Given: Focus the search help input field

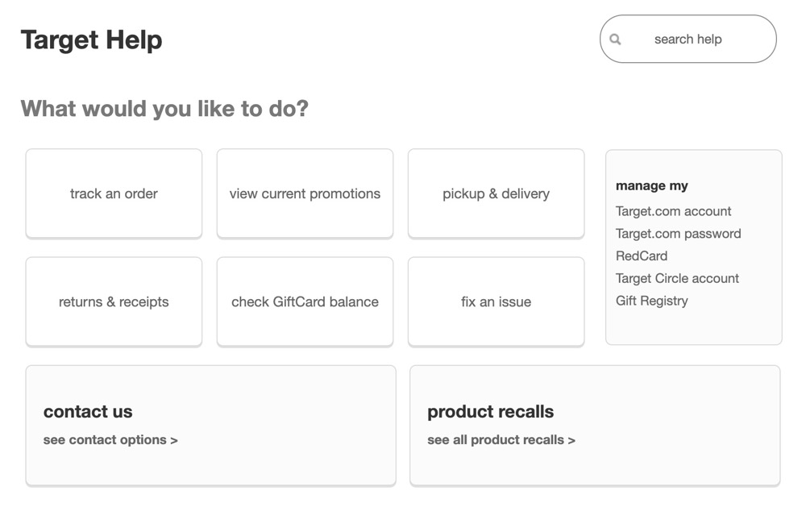Looking at the screenshot, I should tap(688, 39).
